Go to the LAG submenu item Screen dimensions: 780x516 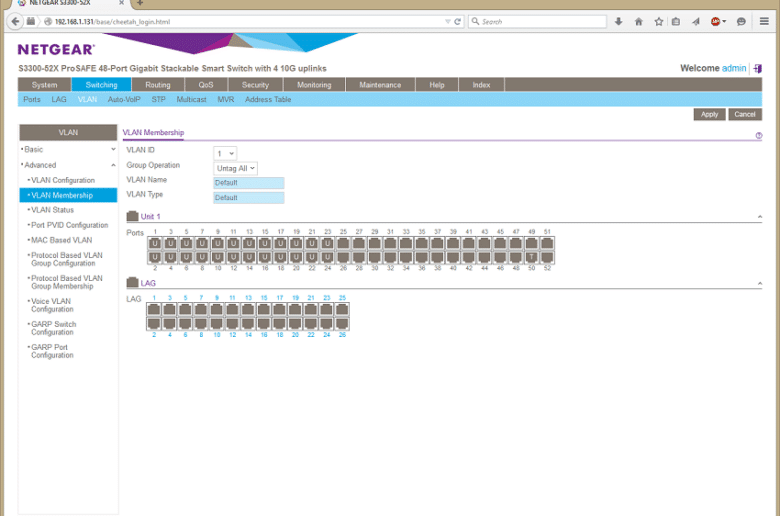(59, 100)
